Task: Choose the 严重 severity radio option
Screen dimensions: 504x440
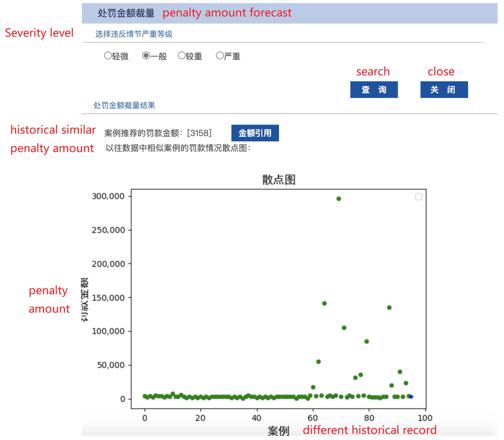Action: click(220, 56)
